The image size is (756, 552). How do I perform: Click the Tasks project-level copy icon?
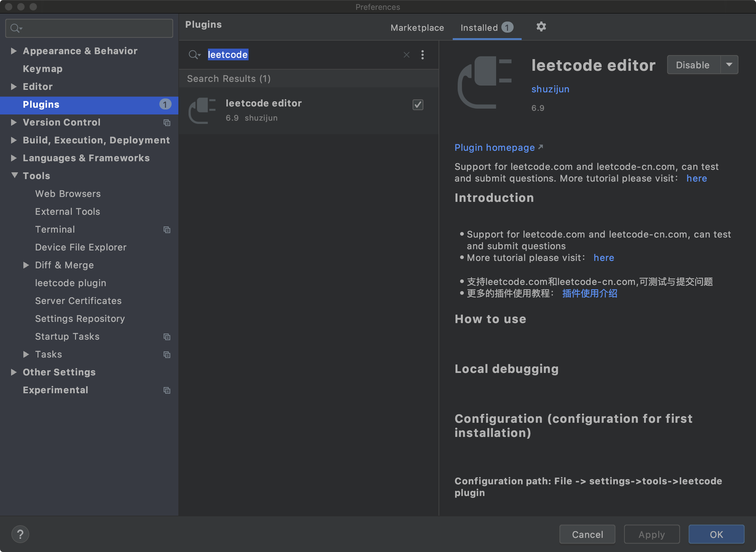tap(167, 354)
